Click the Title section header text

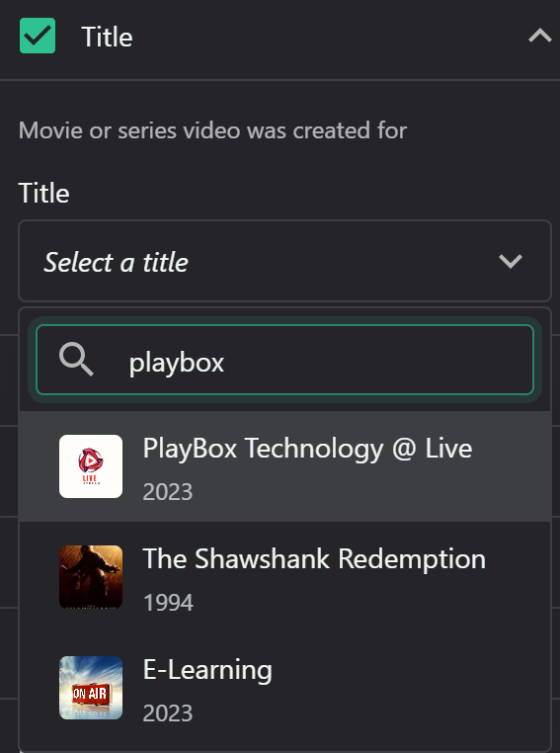pyautogui.click(x=107, y=37)
